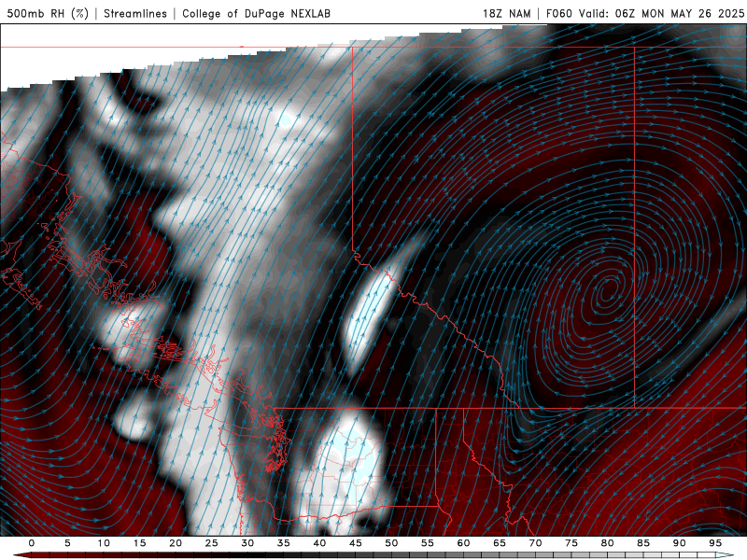747x560 pixels.
Task: Click 'Valid: 06Z MON MAY 26 2025' text
Action: pyautogui.click(x=661, y=13)
